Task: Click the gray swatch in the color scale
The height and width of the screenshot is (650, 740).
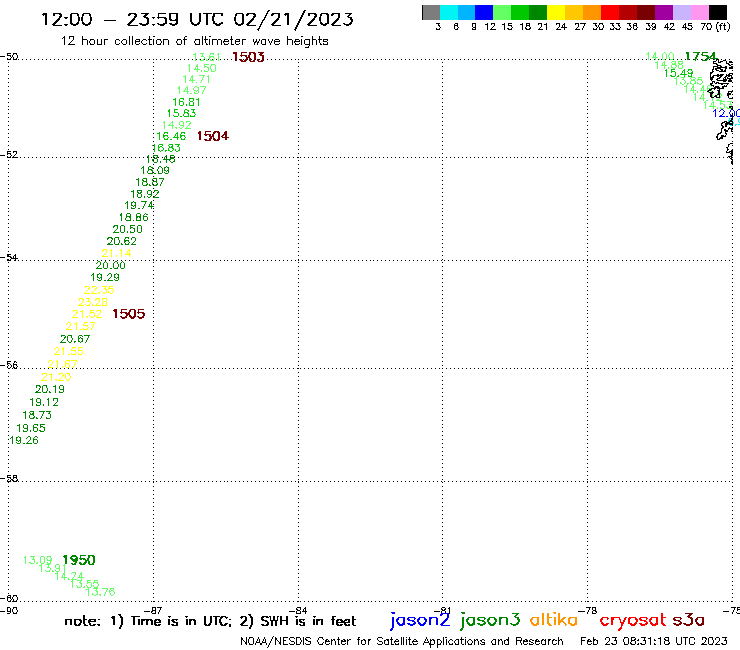Action: click(x=431, y=12)
